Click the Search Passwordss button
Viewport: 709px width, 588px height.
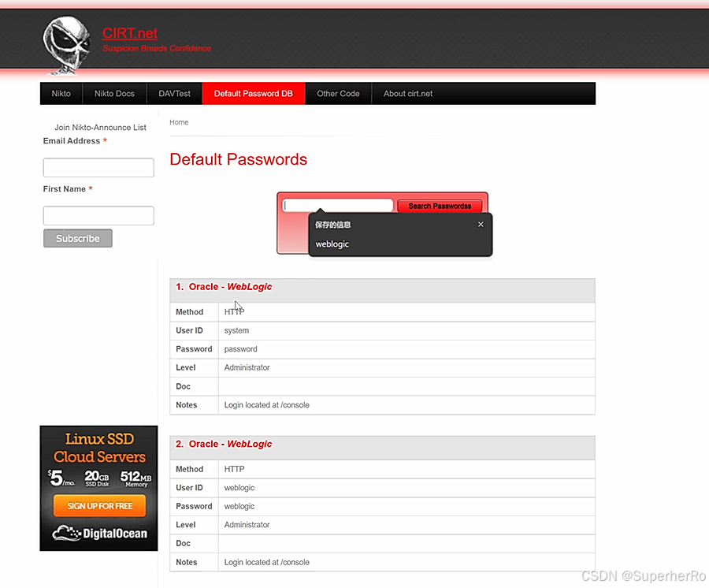tap(440, 206)
